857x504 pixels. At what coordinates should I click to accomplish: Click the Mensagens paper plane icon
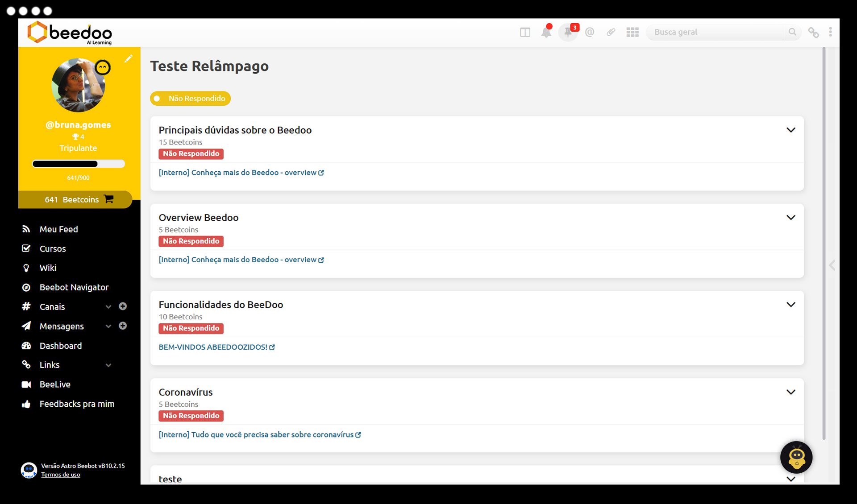tap(26, 326)
